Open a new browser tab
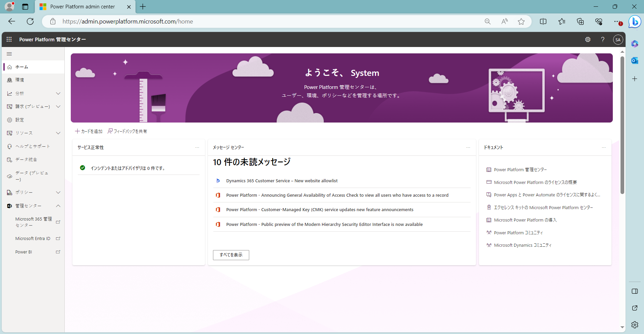The width and height of the screenshot is (644, 334). point(143,7)
